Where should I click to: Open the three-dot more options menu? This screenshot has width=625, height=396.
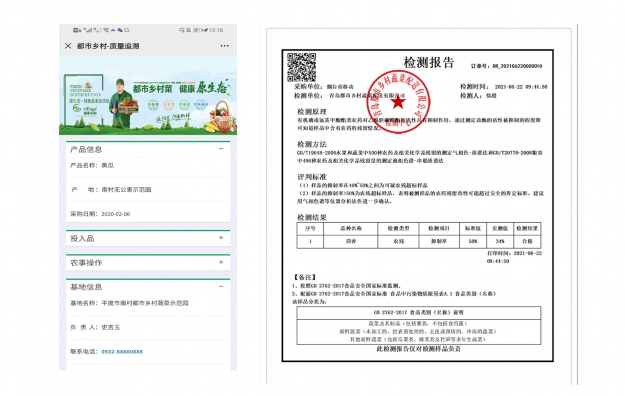click(x=225, y=46)
